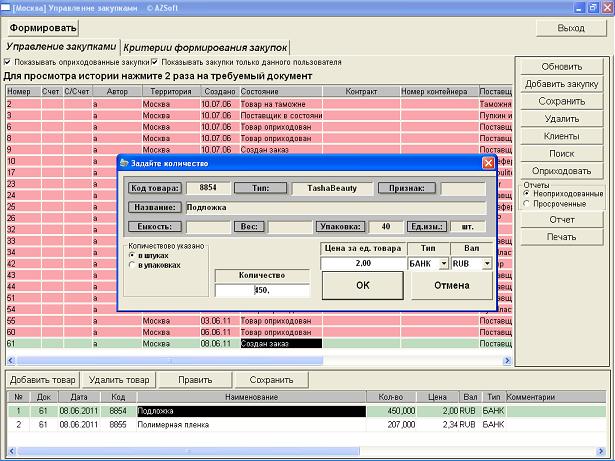Click 'Добавить товар' button
The width and height of the screenshot is (615, 461).
pyautogui.click(x=43, y=380)
